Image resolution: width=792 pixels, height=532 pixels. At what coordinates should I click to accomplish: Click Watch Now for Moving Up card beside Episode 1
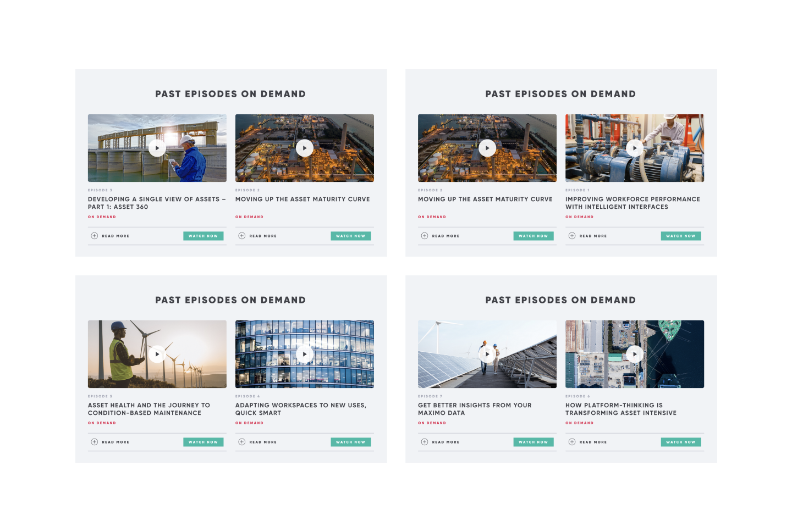click(x=533, y=236)
